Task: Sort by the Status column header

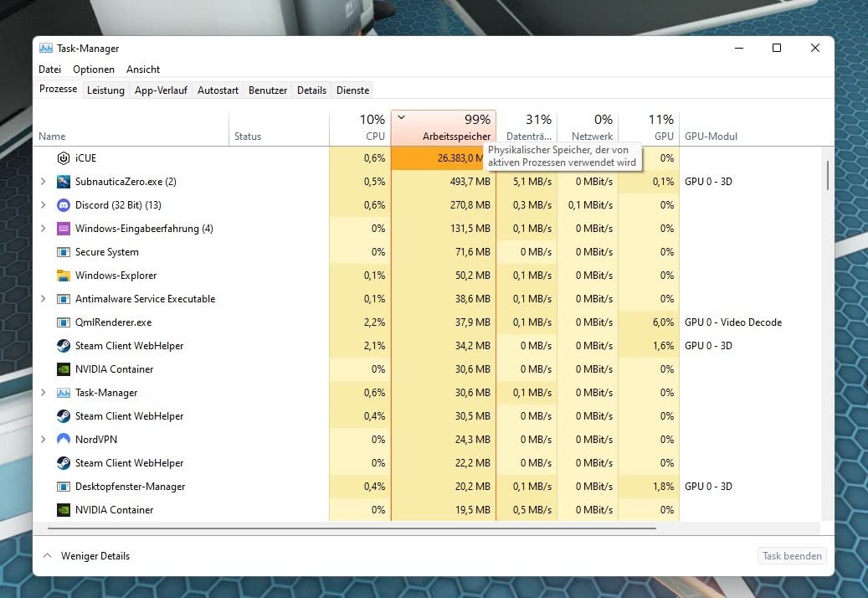Action: [x=279, y=128]
